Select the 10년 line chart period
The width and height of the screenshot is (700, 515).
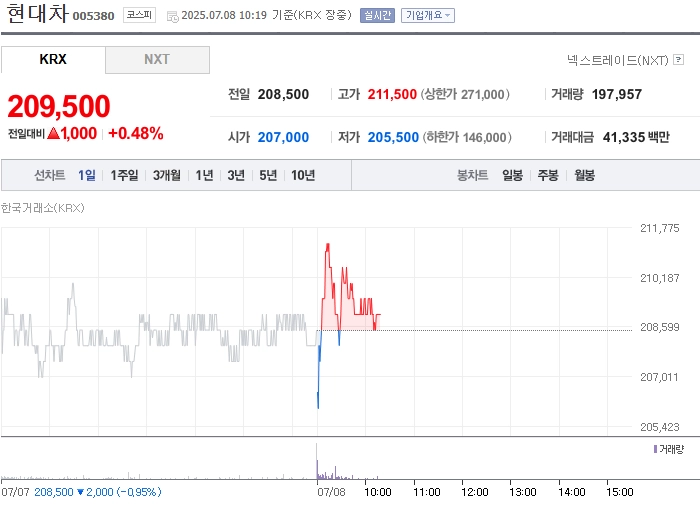point(303,175)
